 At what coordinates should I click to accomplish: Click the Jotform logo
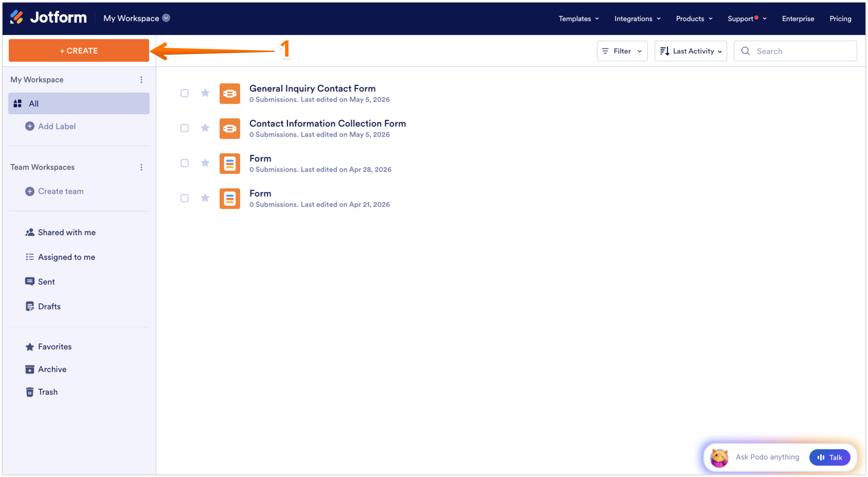tap(48, 18)
